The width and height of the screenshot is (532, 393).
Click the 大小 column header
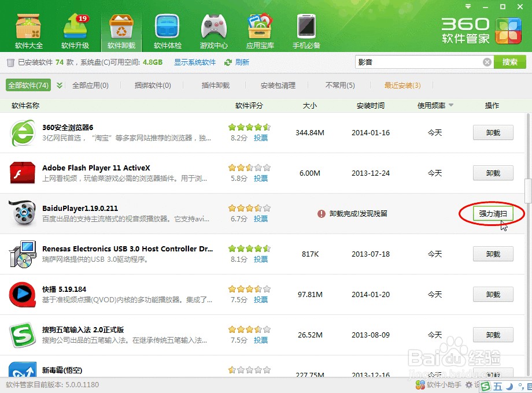(309, 105)
